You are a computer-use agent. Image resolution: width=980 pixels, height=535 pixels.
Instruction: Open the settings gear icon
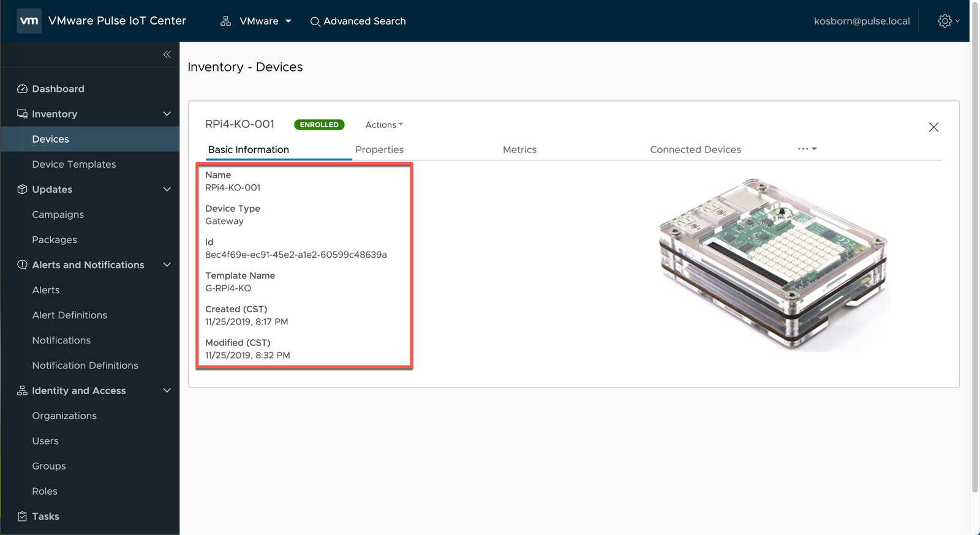click(945, 21)
